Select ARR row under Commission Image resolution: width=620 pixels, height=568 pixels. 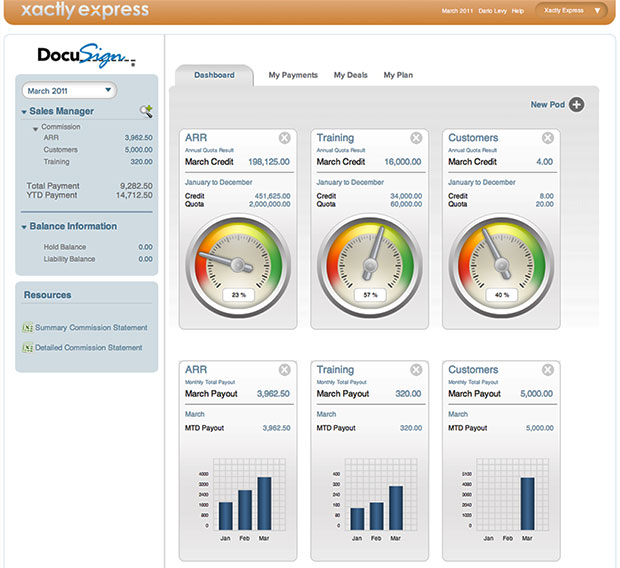98,138
